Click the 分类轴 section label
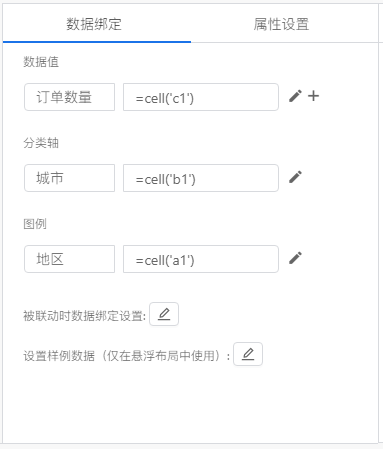Viewport: 383px width, 449px height. [41, 143]
